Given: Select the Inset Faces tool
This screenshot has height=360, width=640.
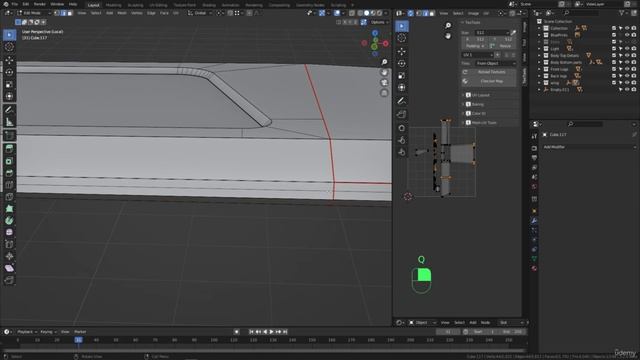Looking at the screenshot, I should point(9,161).
